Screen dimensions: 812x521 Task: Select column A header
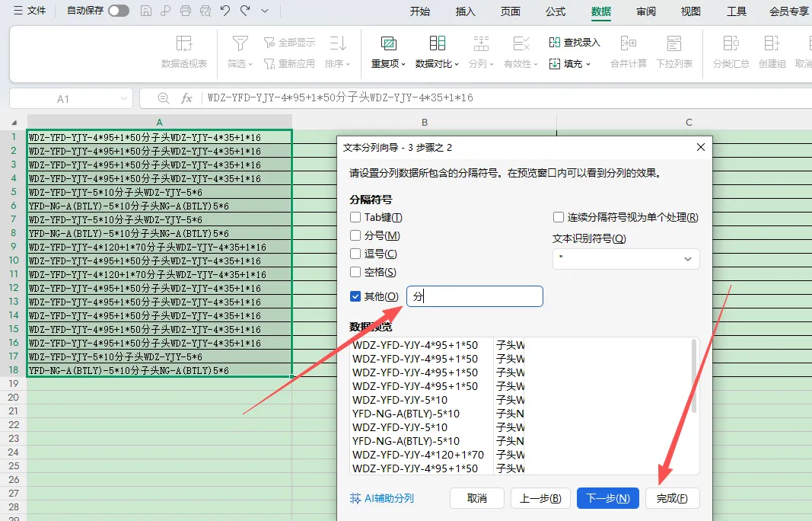(160, 123)
